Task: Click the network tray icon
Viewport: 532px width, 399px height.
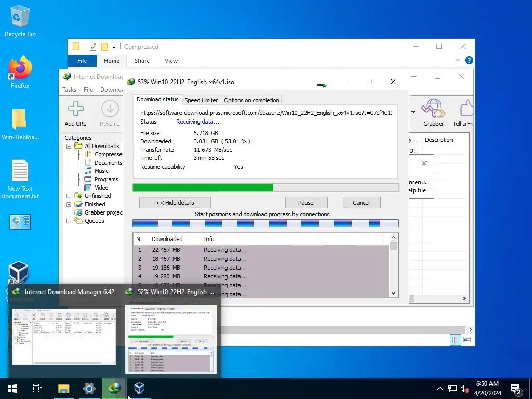Action: (x=453, y=389)
